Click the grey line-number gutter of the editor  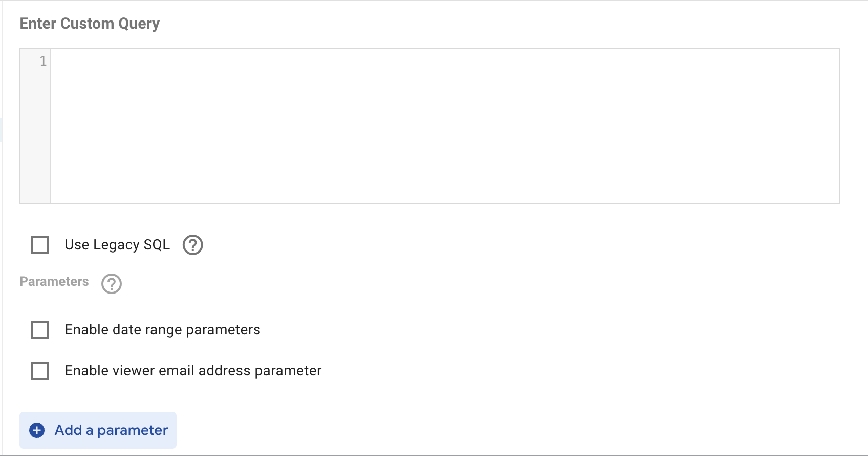point(35,126)
